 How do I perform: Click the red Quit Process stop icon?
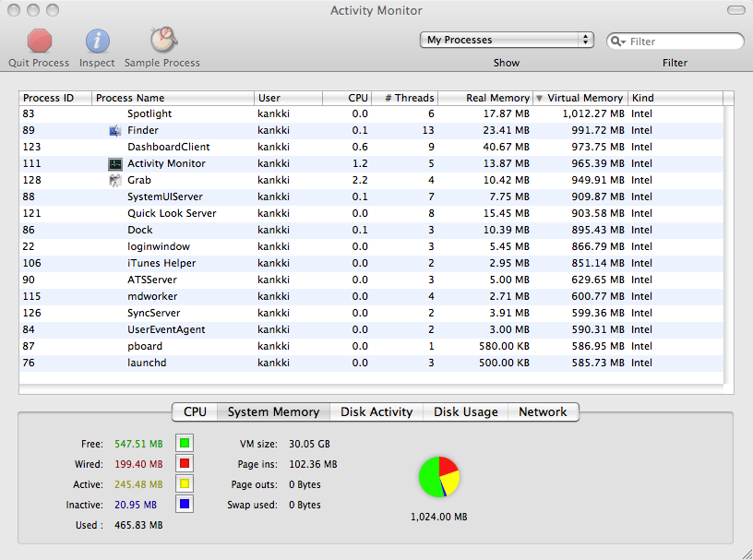click(39, 41)
